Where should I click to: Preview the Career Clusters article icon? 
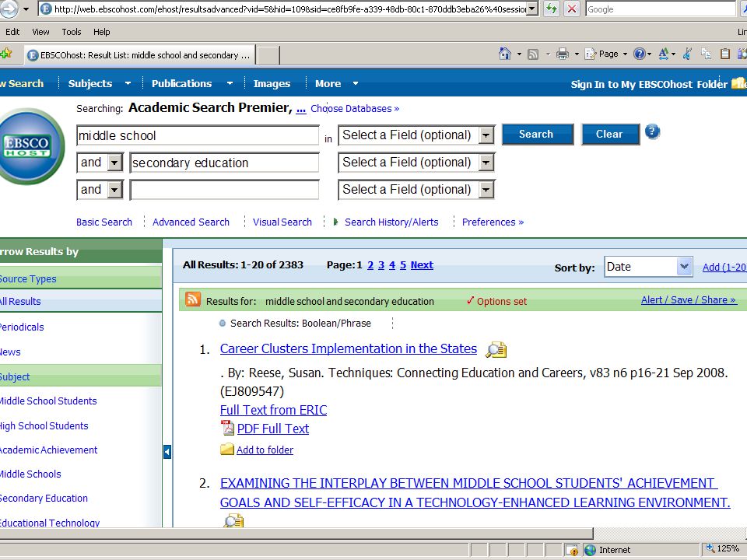[x=496, y=349]
